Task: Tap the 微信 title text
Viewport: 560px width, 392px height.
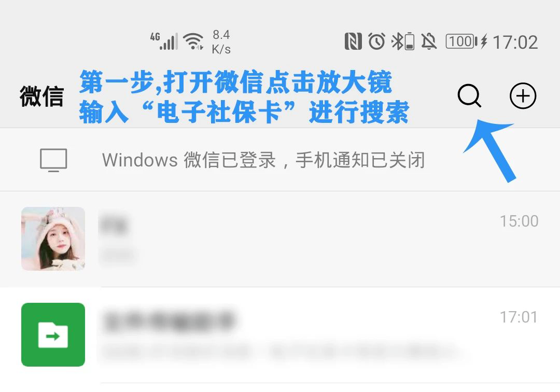Action: [42, 96]
